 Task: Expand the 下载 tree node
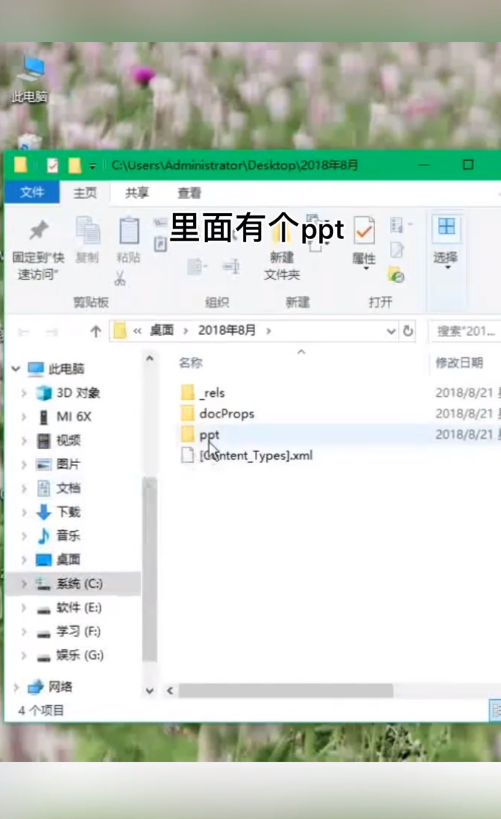click(x=24, y=512)
